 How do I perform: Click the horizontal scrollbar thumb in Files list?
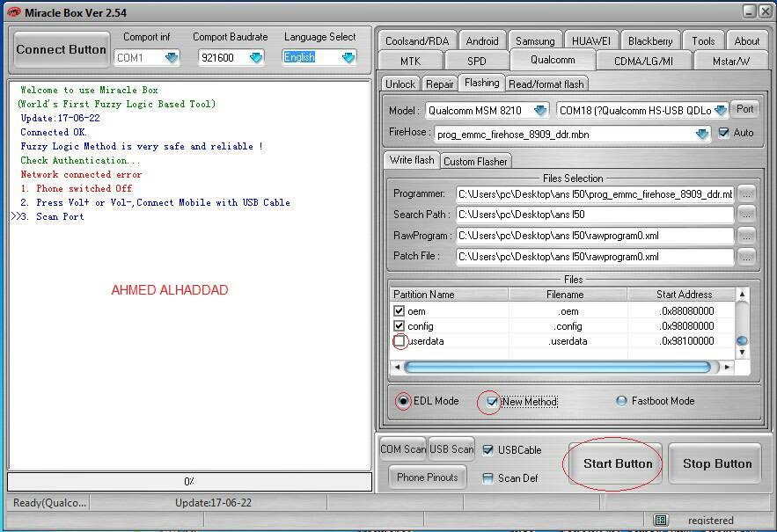click(x=558, y=367)
